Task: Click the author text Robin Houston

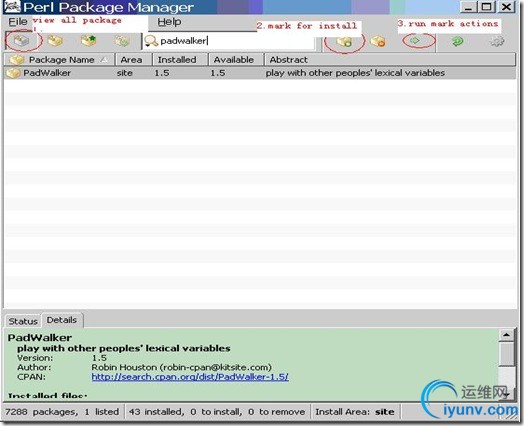Action: pos(181,367)
